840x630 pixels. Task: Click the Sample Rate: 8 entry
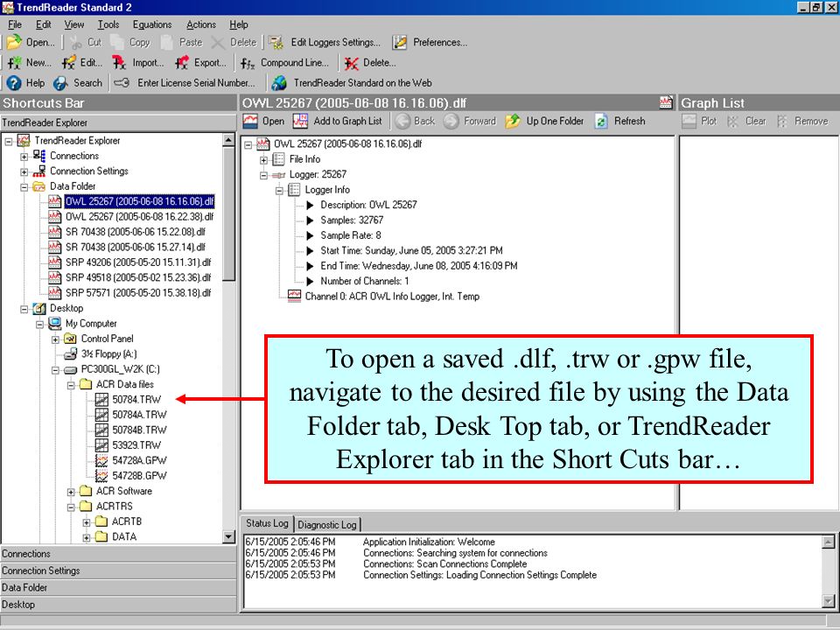click(x=351, y=235)
